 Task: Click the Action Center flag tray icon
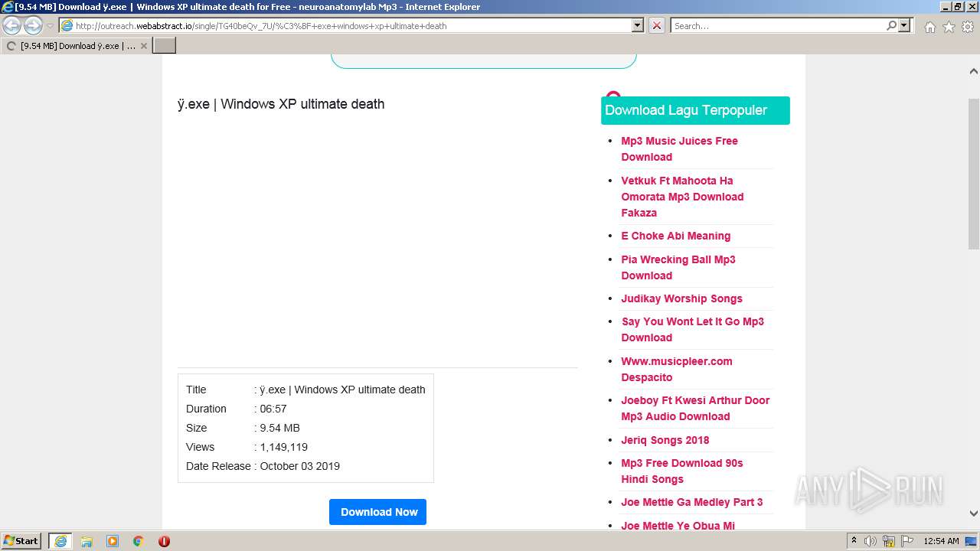coord(907,541)
